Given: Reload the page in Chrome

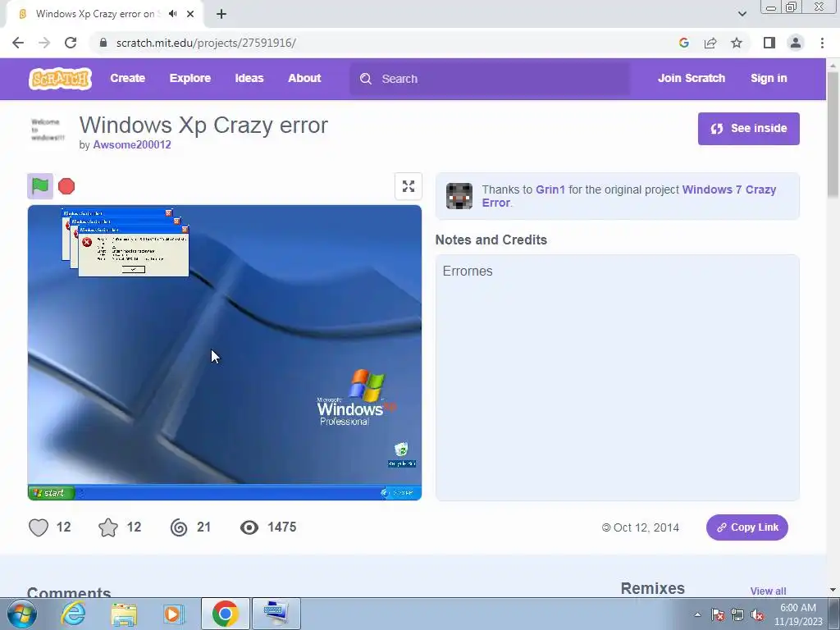Looking at the screenshot, I should 71,43.
